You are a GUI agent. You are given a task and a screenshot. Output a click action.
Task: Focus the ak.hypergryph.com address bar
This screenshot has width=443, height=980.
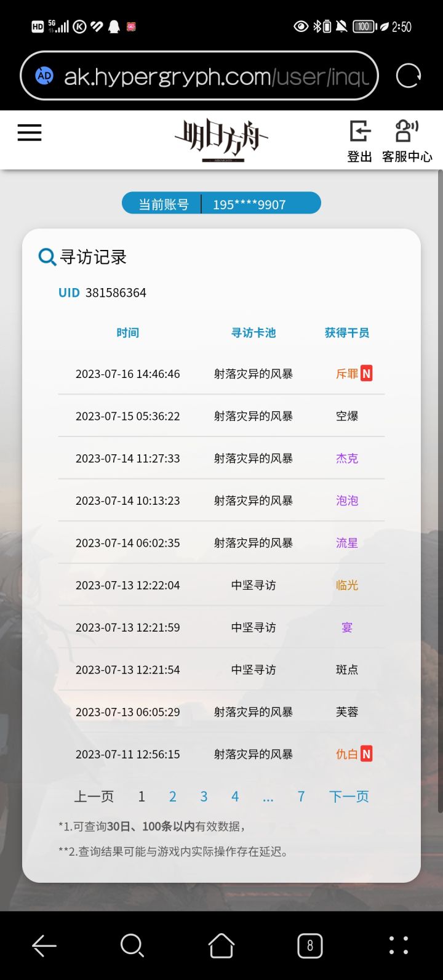click(199, 76)
